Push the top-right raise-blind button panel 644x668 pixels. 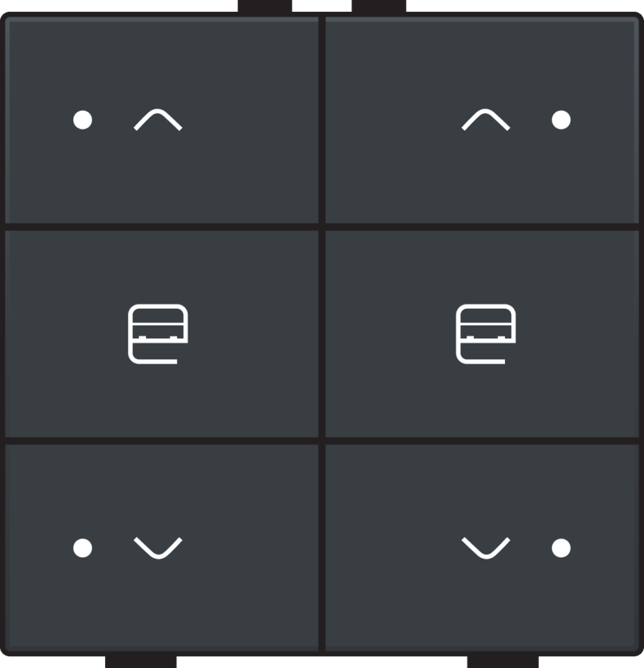[x=483, y=120]
